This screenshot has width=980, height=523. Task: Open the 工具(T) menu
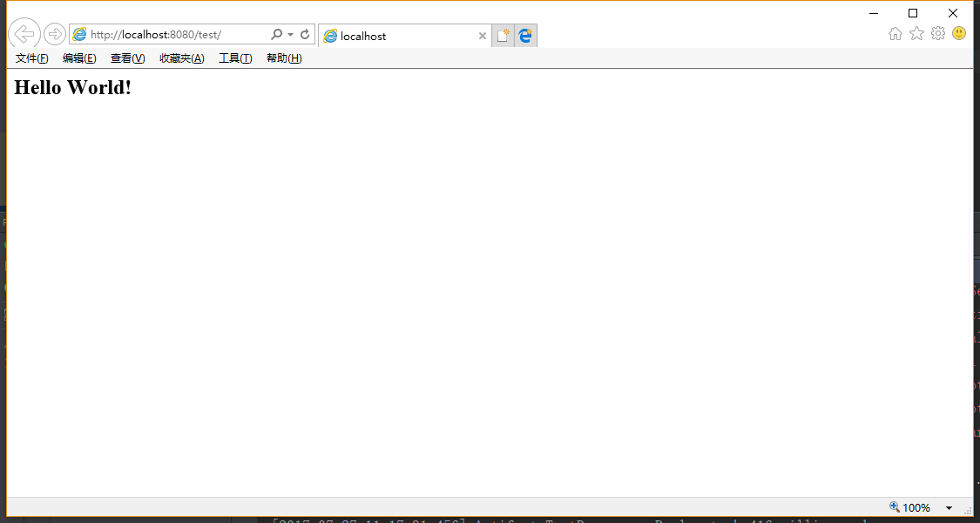pyautogui.click(x=235, y=58)
